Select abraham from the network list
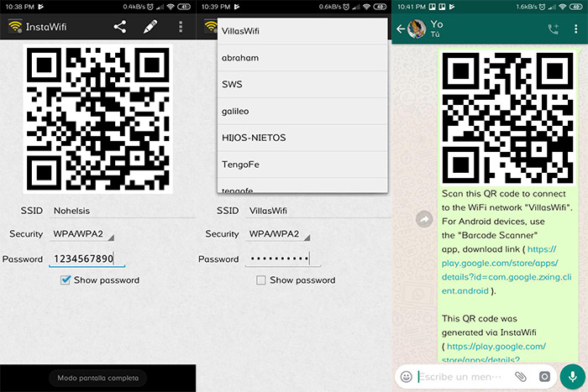Viewport: 588px width, 392px height. click(x=240, y=58)
